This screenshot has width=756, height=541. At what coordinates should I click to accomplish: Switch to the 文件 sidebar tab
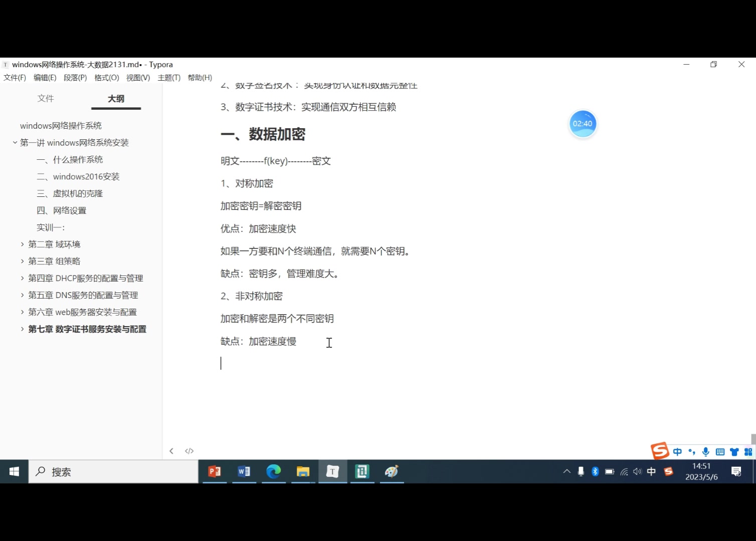pyautogui.click(x=46, y=98)
